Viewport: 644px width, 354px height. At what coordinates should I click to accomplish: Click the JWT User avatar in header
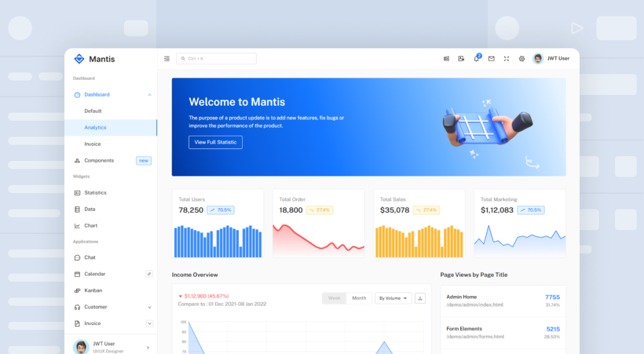538,58
